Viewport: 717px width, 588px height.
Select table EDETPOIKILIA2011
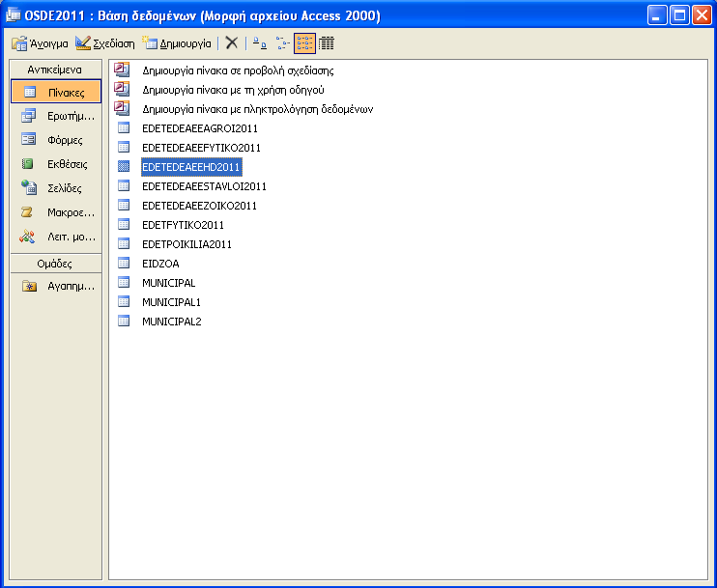click(x=186, y=244)
